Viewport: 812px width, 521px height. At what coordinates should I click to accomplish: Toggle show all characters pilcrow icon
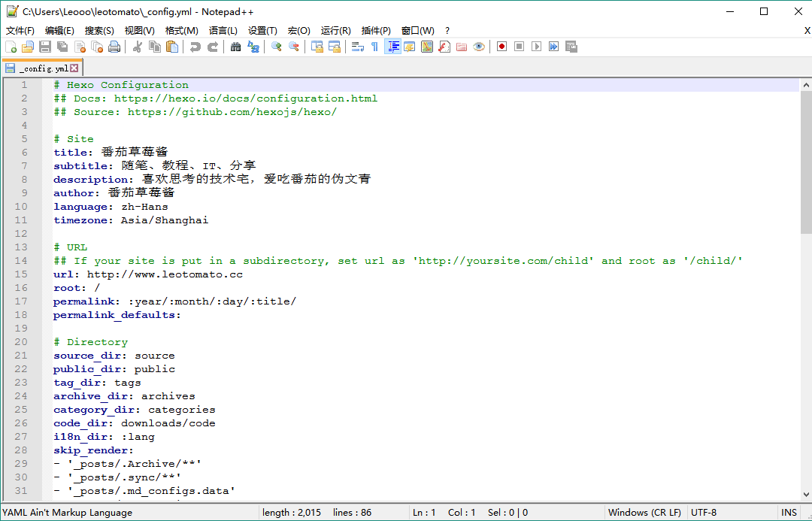coord(374,47)
